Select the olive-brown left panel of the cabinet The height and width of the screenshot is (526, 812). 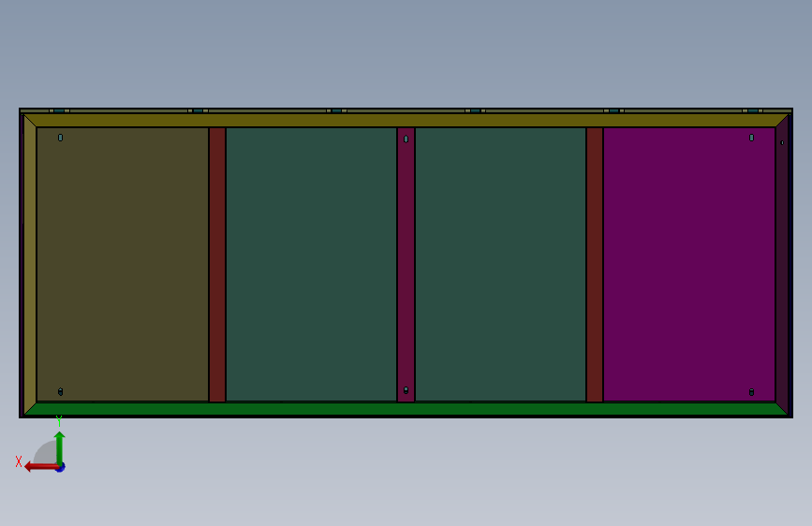point(122,264)
